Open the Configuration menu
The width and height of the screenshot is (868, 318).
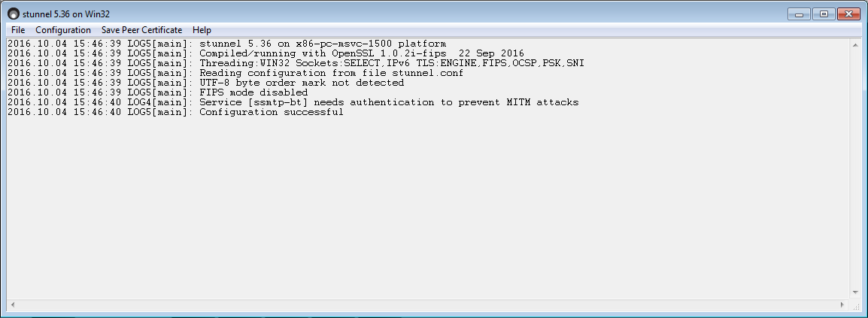[63, 30]
